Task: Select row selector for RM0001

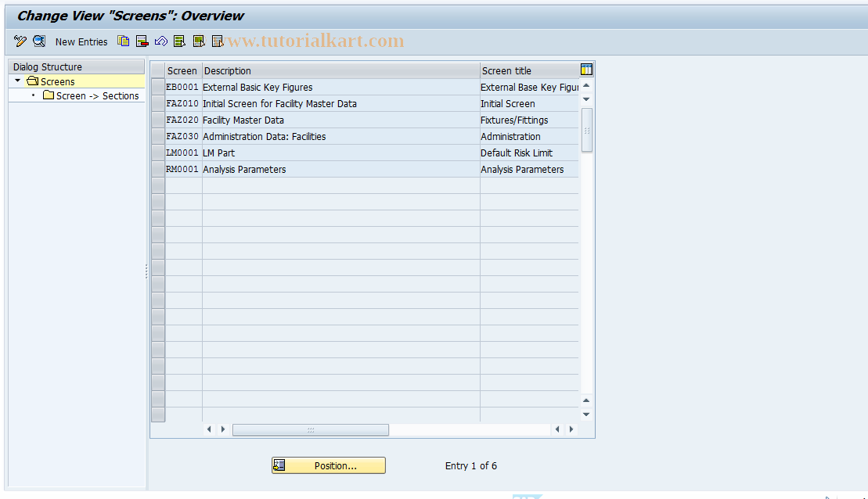Action: 158,169
